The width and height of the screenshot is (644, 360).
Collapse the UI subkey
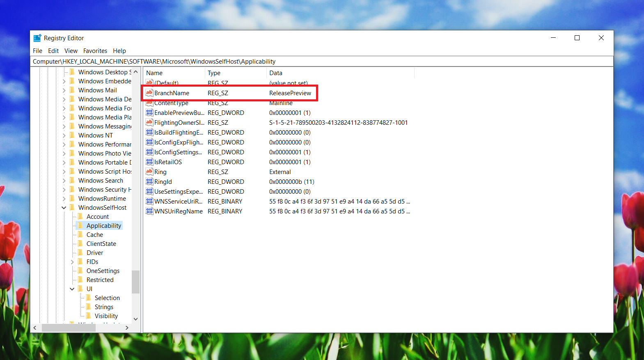click(72, 289)
